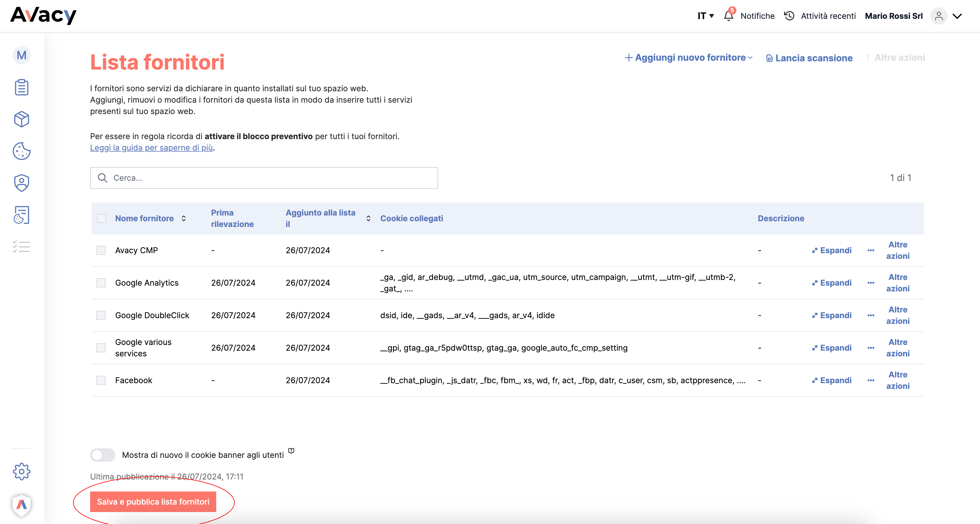980x524 pixels.
Task: Click the Google Analytics supplier name
Action: coord(147,283)
